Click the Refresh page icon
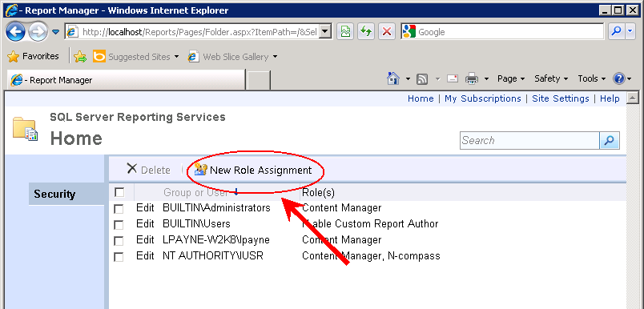 [x=365, y=31]
